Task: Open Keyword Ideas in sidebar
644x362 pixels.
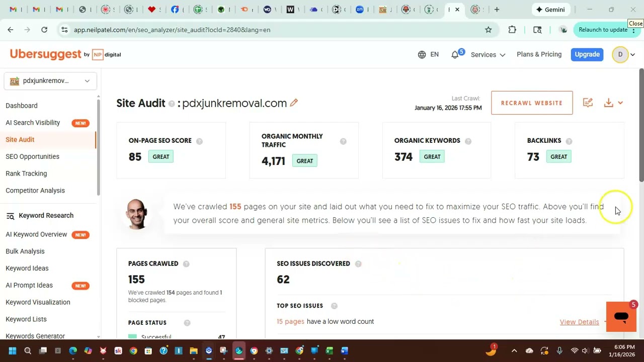Action: (x=27, y=268)
